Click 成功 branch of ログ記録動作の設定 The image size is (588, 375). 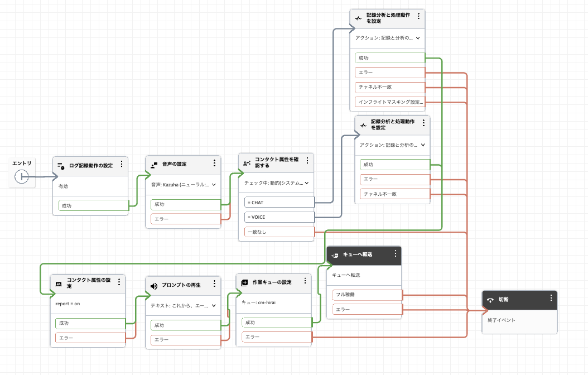coord(94,205)
